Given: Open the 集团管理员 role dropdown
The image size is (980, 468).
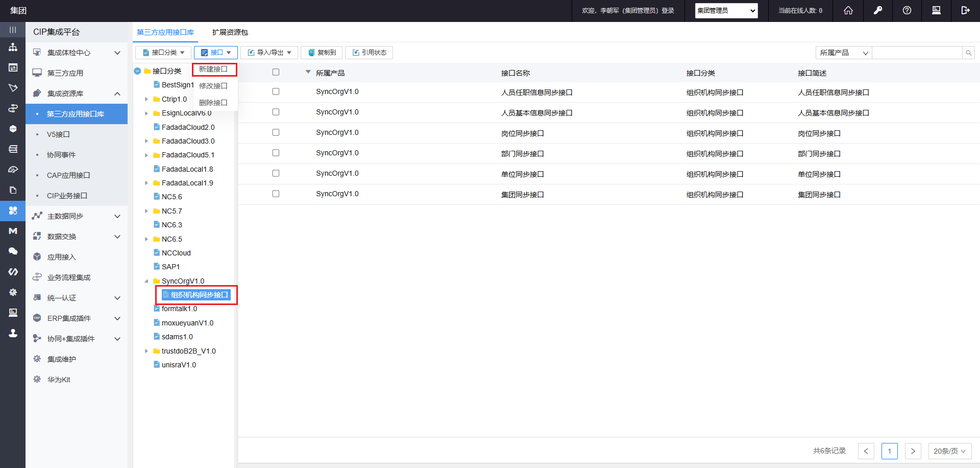Looking at the screenshot, I should point(726,11).
